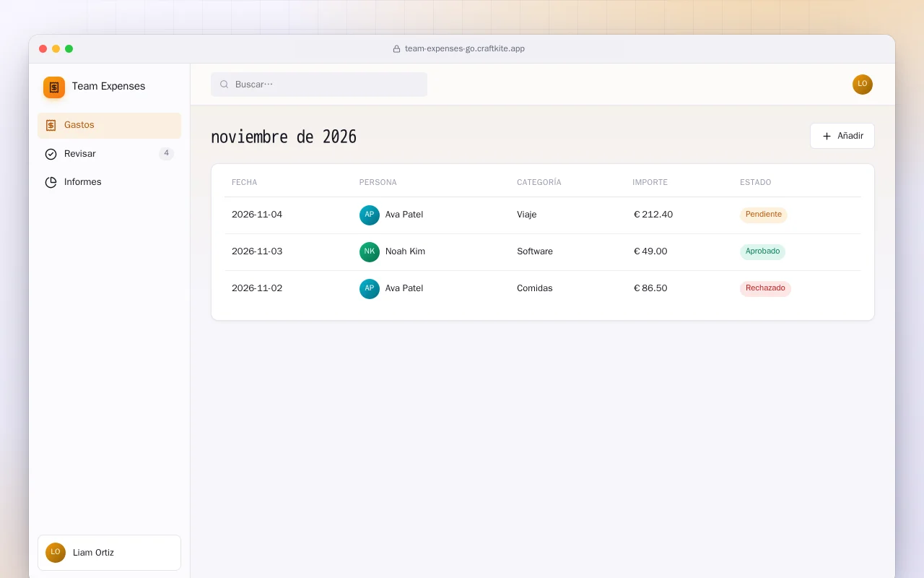Click the AP avatar on the Viaje row
Viewport: 924px width, 578px height.
[x=370, y=215]
